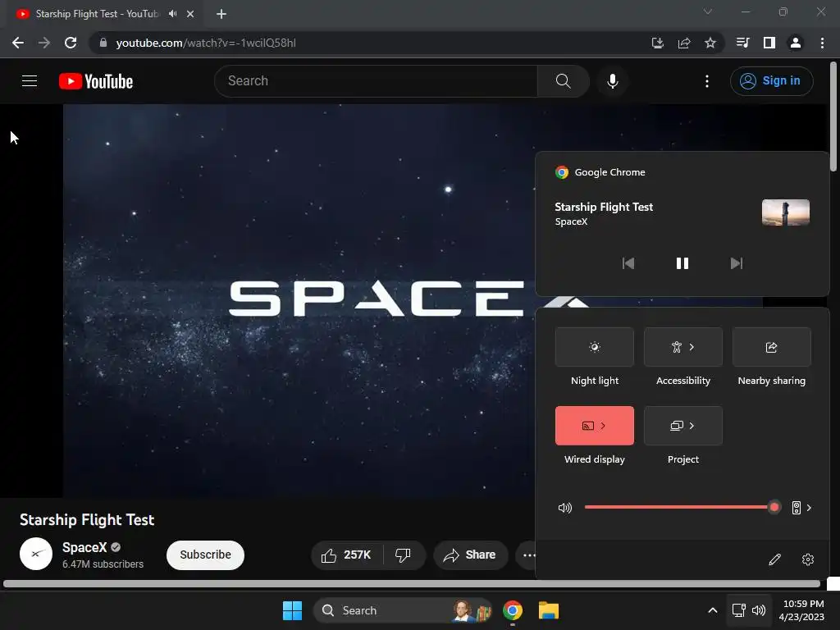
Task: Go back with the browser back arrow
Action: [x=18, y=43]
